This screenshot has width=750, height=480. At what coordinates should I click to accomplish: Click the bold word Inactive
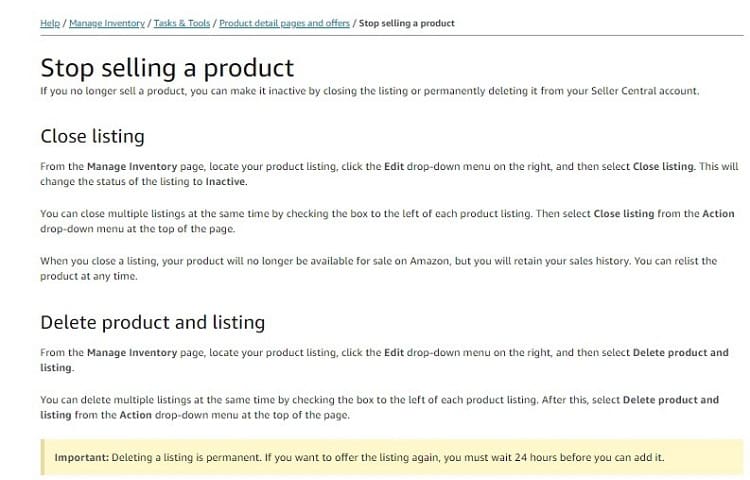[x=226, y=182]
